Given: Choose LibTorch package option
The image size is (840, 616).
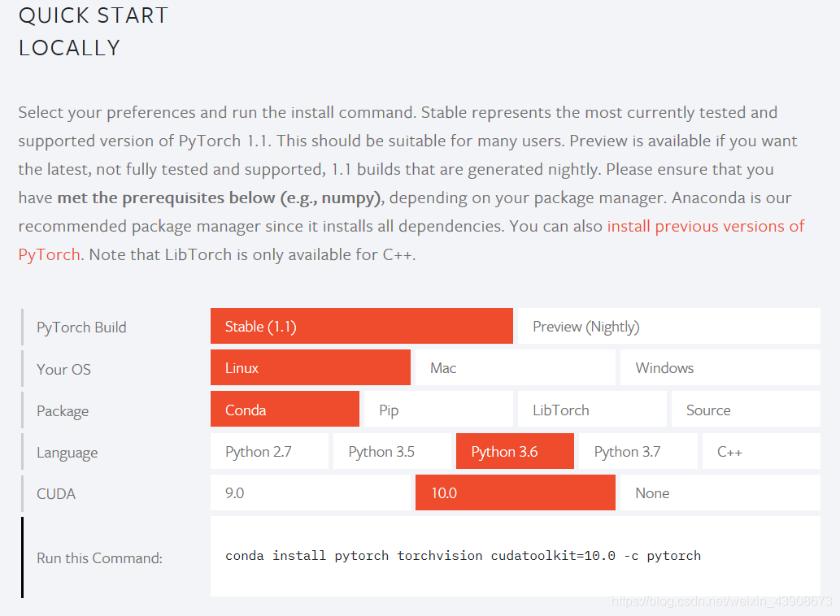Looking at the screenshot, I should (x=592, y=410).
